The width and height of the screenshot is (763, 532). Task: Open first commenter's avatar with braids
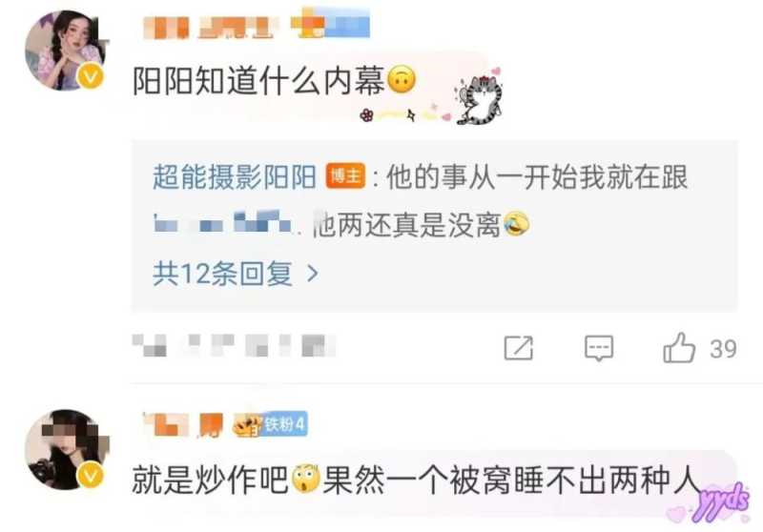point(65,51)
